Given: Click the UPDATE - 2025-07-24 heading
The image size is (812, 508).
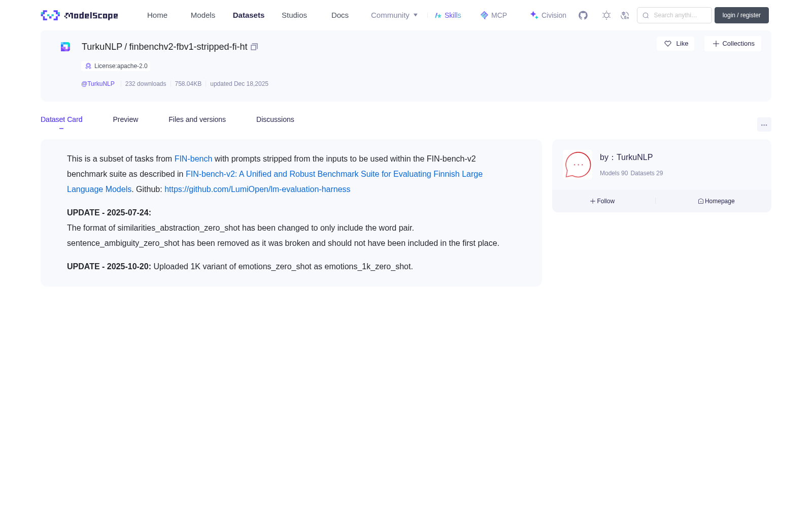Looking at the screenshot, I should [x=109, y=213].
